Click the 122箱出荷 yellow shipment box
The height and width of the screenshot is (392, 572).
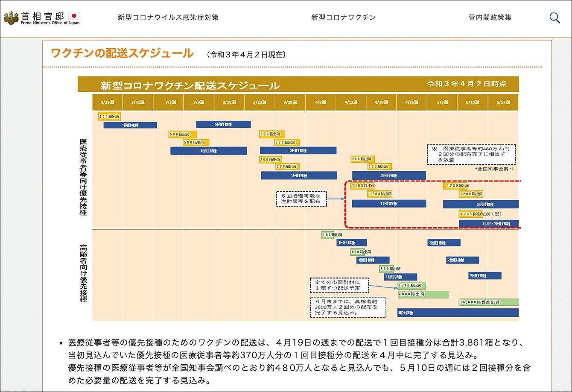pyautogui.click(x=109, y=116)
